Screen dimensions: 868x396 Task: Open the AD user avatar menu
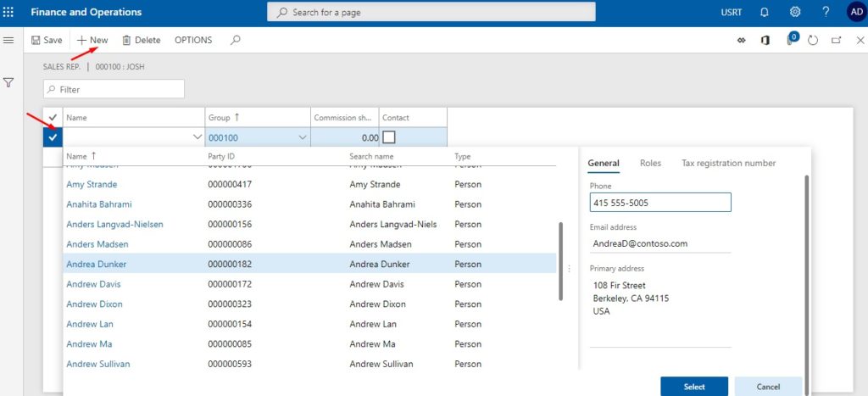click(x=856, y=12)
